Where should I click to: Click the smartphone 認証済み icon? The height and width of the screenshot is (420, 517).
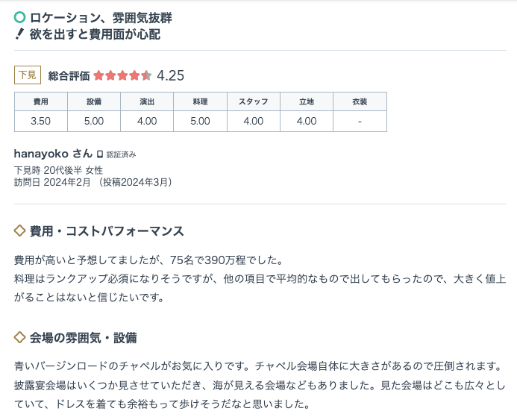click(99, 154)
